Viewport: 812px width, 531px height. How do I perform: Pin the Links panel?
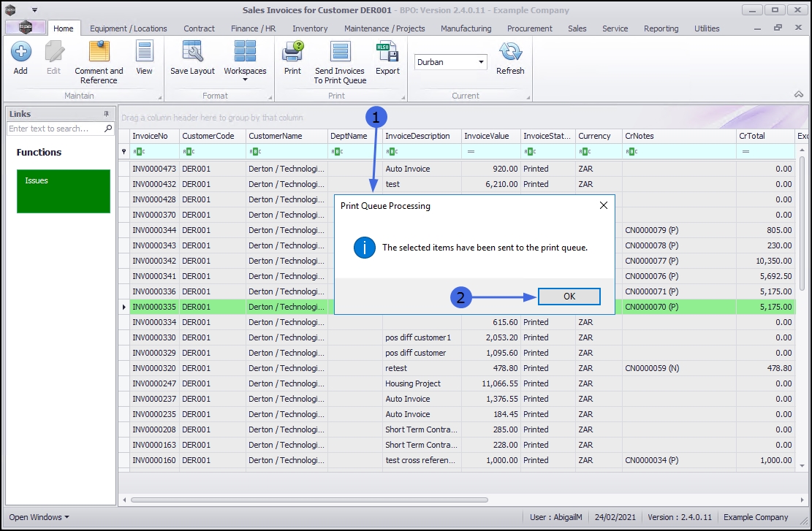click(106, 114)
